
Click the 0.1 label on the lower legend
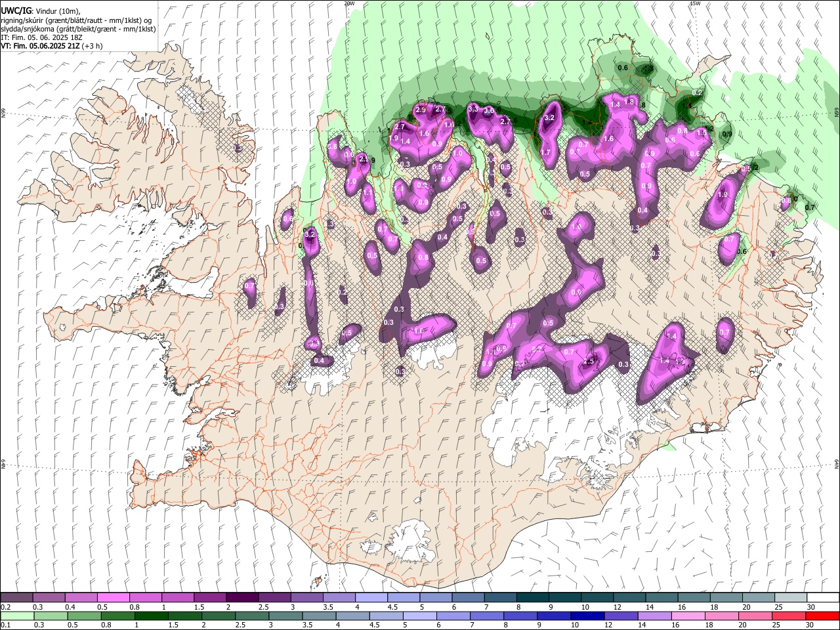click(x=6, y=625)
